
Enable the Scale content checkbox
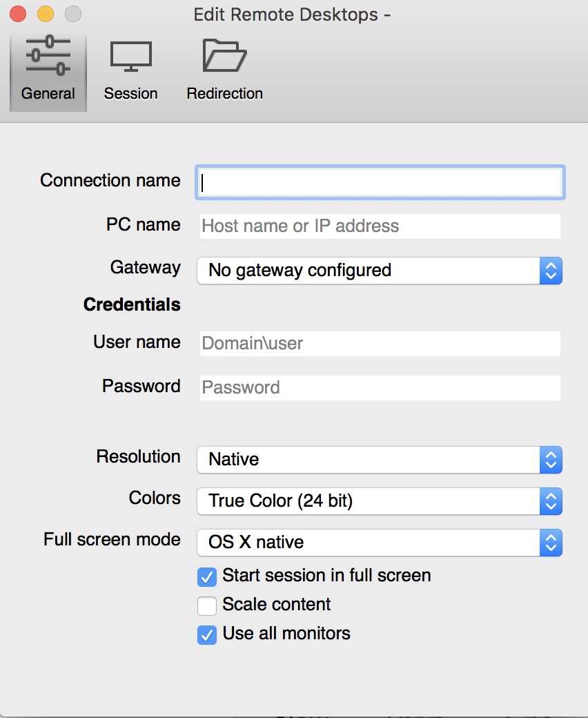tap(207, 606)
